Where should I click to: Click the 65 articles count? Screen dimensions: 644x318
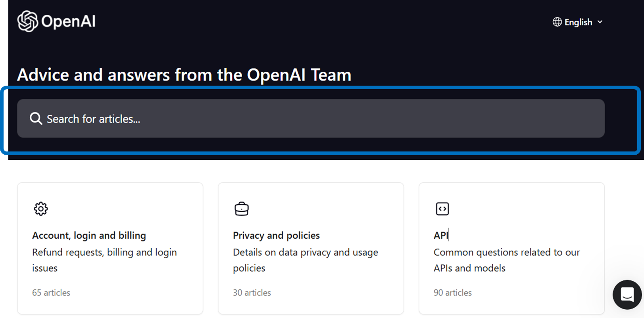click(x=51, y=293)
